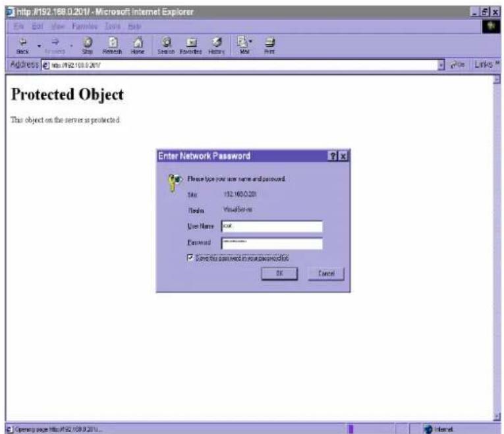504x434 pixels.
Task: Click Cancel in the password dialog
Action: point(326,274)
